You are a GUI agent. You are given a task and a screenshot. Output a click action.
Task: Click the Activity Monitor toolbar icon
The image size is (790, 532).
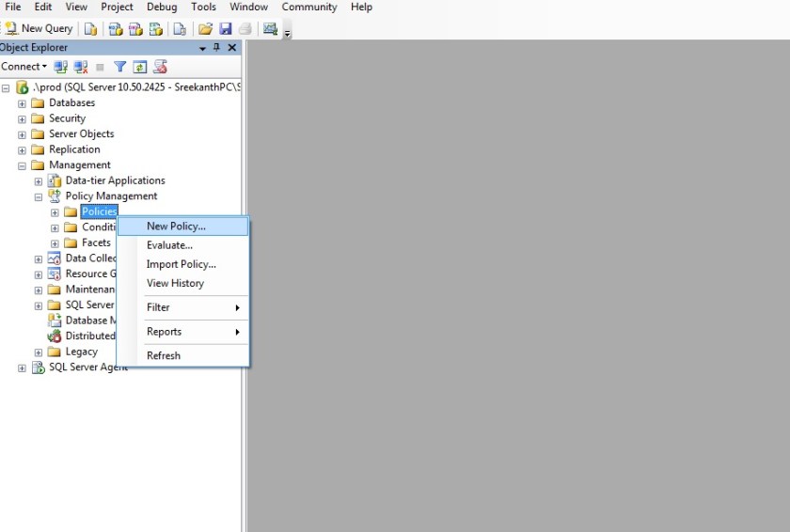(271, 28)
